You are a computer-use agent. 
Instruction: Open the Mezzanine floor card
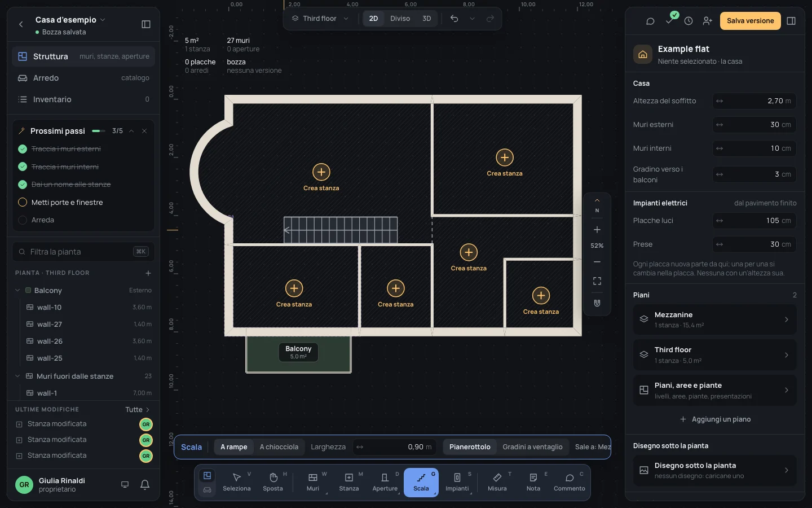pos(715,319)
